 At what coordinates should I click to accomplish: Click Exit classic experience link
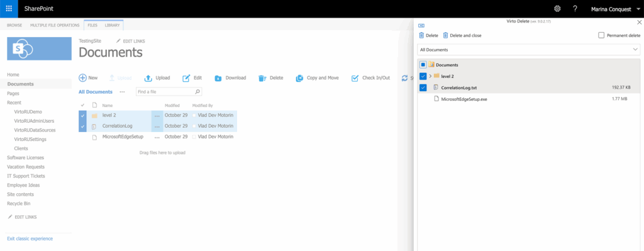pyautogui.click(x=30, y=238)
